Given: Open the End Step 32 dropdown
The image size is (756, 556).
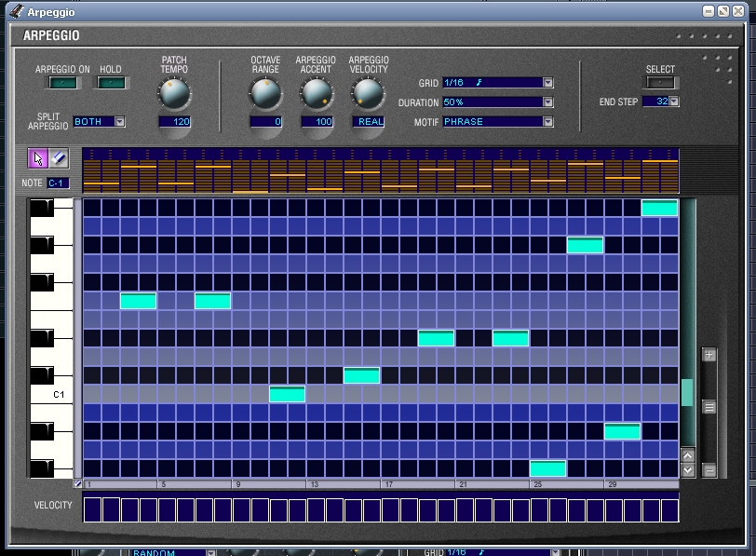Looking at the screenshot, I should pos(674,102).
